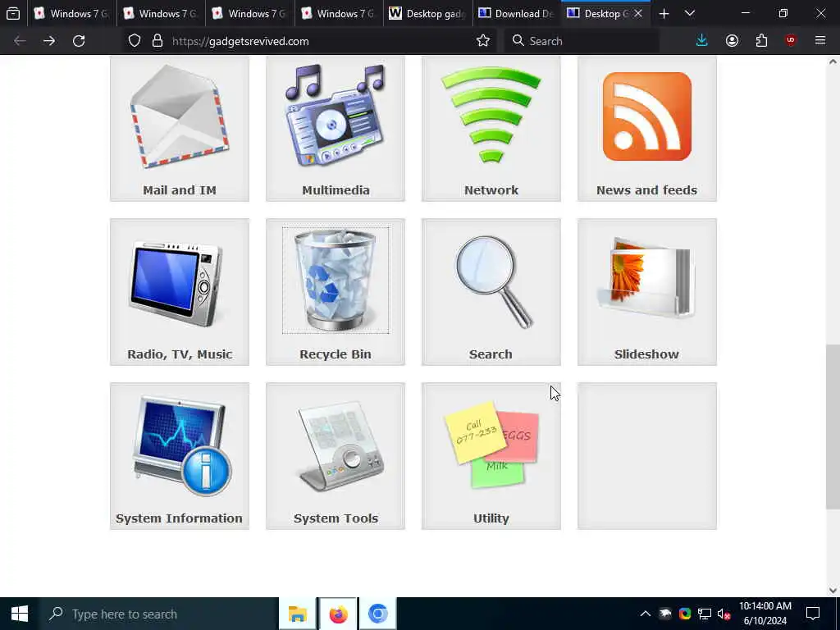Click the Mail and IM category label

coord(180,190)
